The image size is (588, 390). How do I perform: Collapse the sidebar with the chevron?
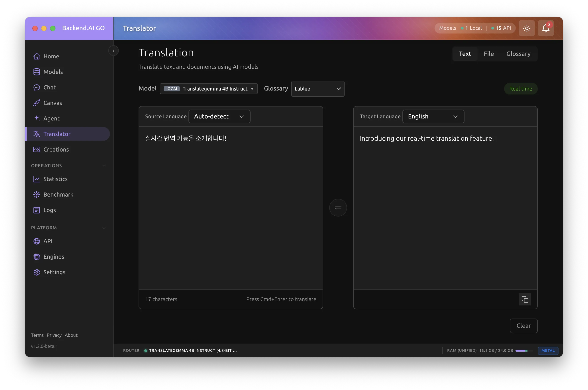pyautogui.click(x=114, y=51)
